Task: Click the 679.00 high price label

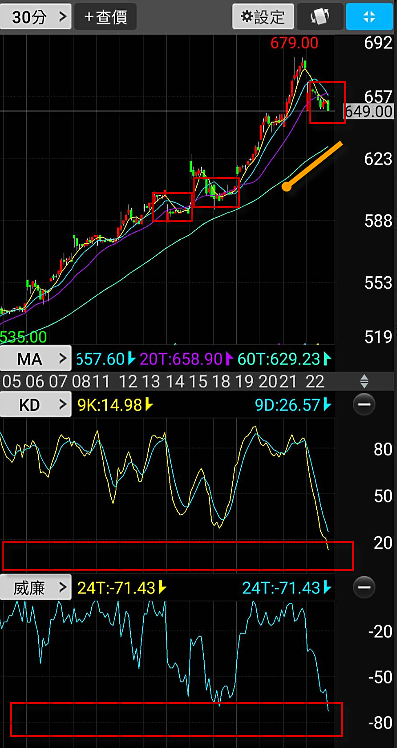Action: [x=294, y=43]
